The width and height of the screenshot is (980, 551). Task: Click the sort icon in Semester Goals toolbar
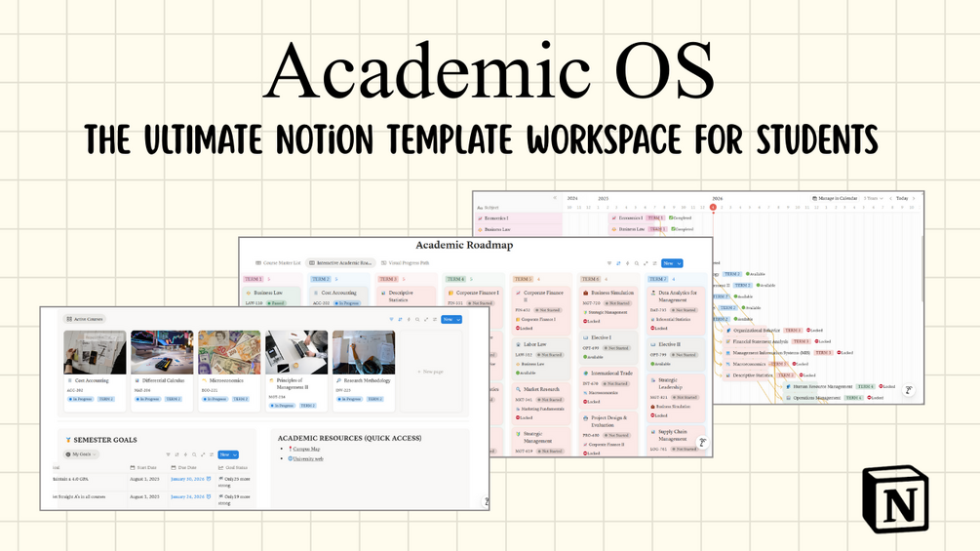click(x=176, y=454)
